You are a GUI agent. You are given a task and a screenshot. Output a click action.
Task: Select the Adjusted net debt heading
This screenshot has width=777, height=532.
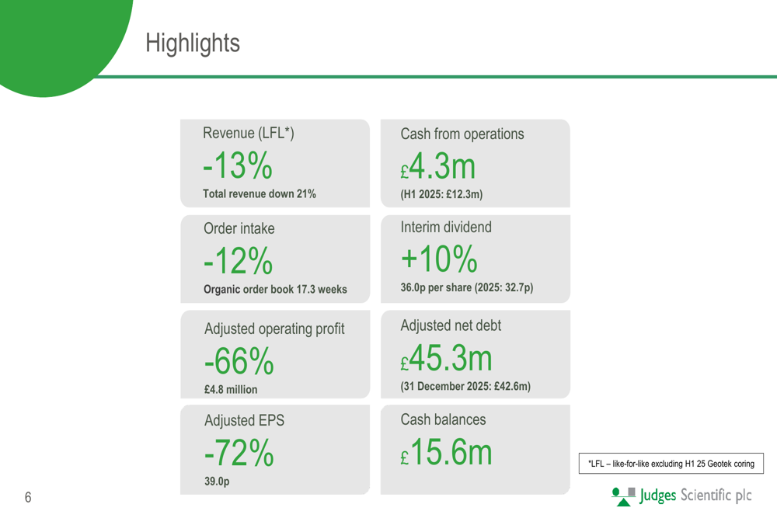[451, 325]
